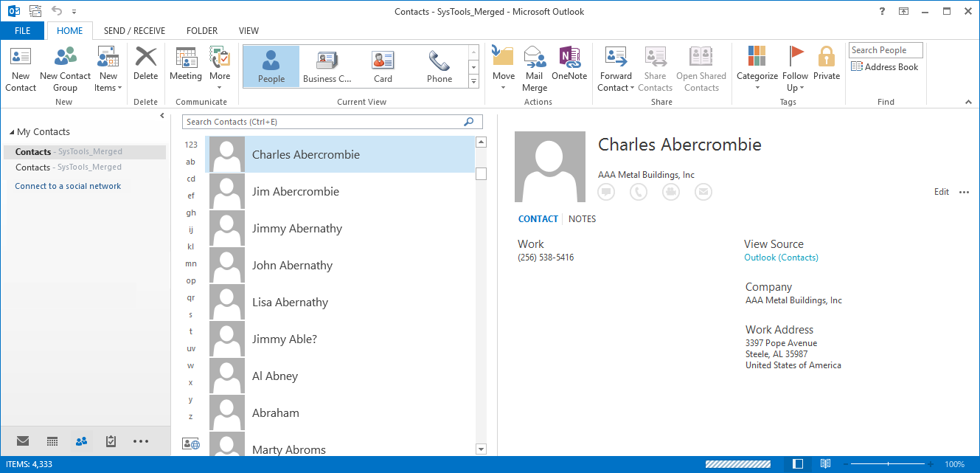
Task: Select first Contacts SysTools_Merged folder
Action: (85, 151)
